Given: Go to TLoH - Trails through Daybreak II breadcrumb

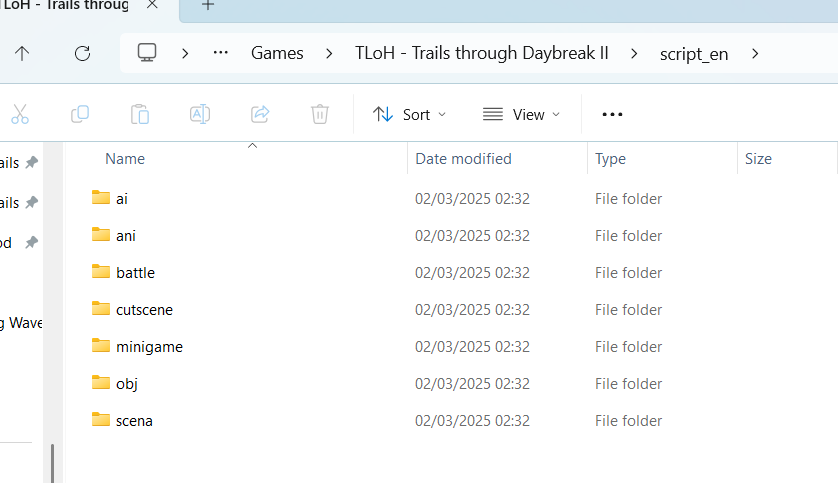Looking at the screenshot, I should tap(482, 53).
